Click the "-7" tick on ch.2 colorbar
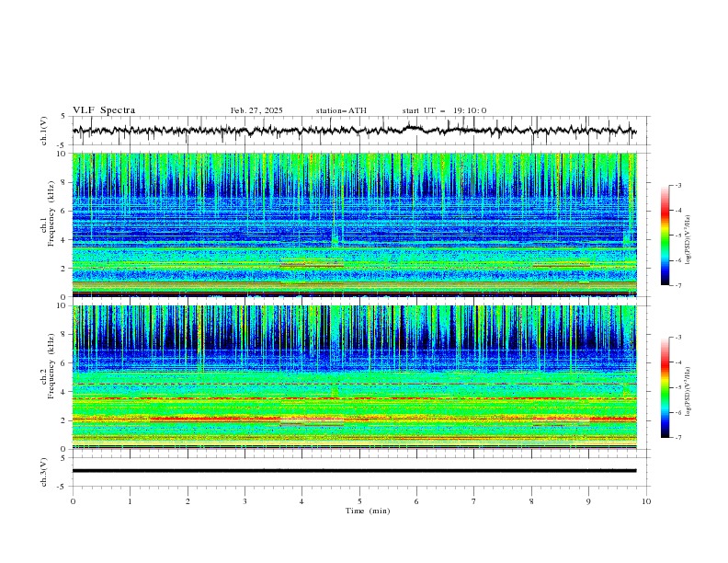The width and height of the screenshot is (728, 563). 678,438
